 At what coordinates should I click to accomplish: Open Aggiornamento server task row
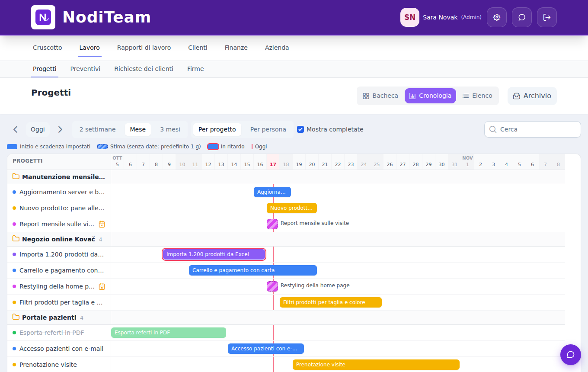[59, 192]
